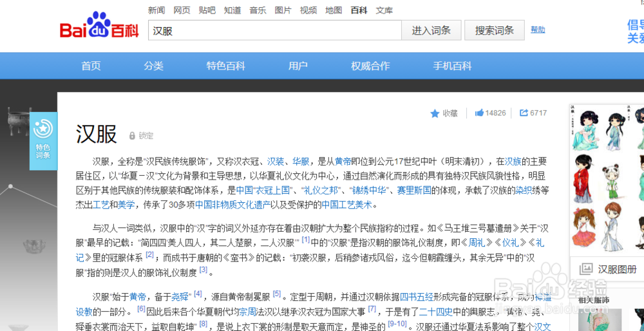Viewport: 644px width, 331px height.
Task: Open the 周礼 link
Action: click(x=477, y=243)
